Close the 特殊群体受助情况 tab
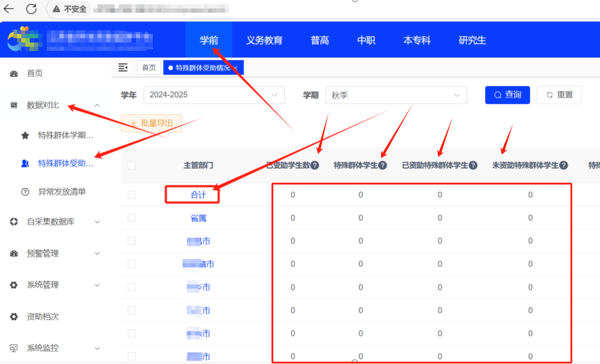This screenshot has height=364, width=600. pyautogui.click(x=236, y=68)
